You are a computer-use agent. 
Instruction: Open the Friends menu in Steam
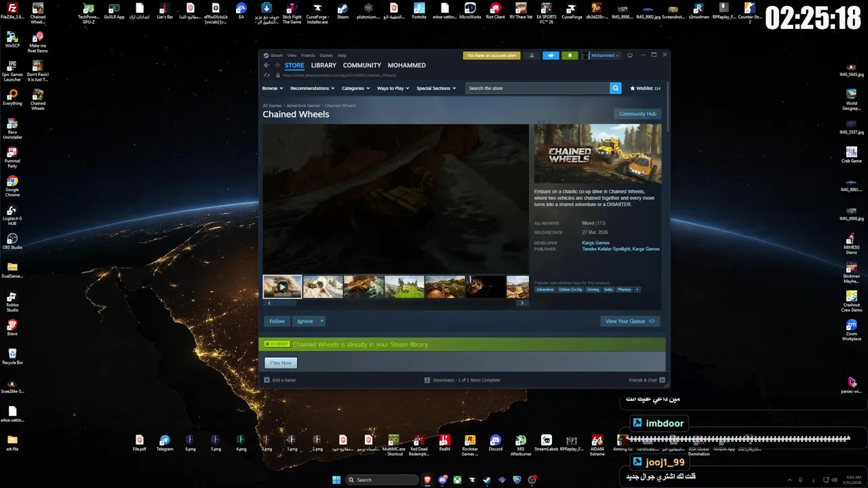tap(308, 56)
